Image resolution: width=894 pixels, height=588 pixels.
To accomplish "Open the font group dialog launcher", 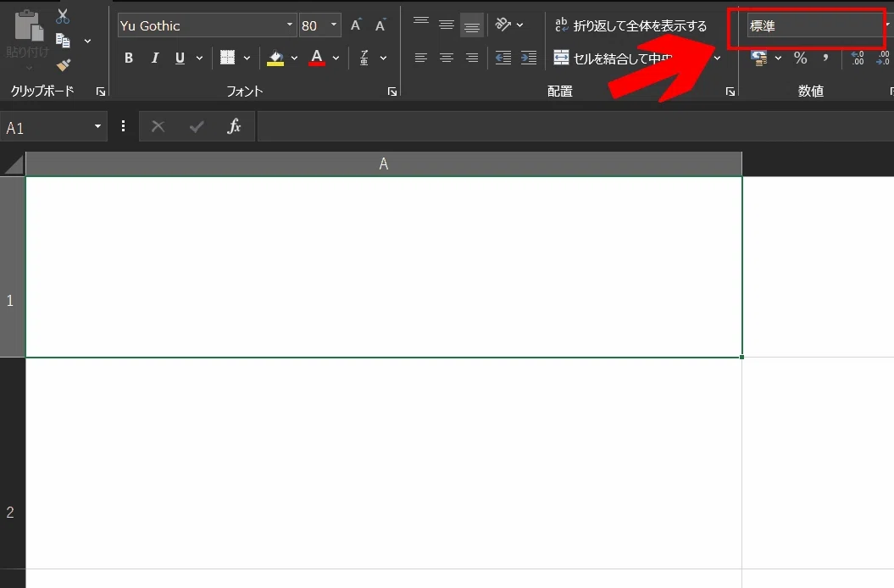I will coord(392,92).
